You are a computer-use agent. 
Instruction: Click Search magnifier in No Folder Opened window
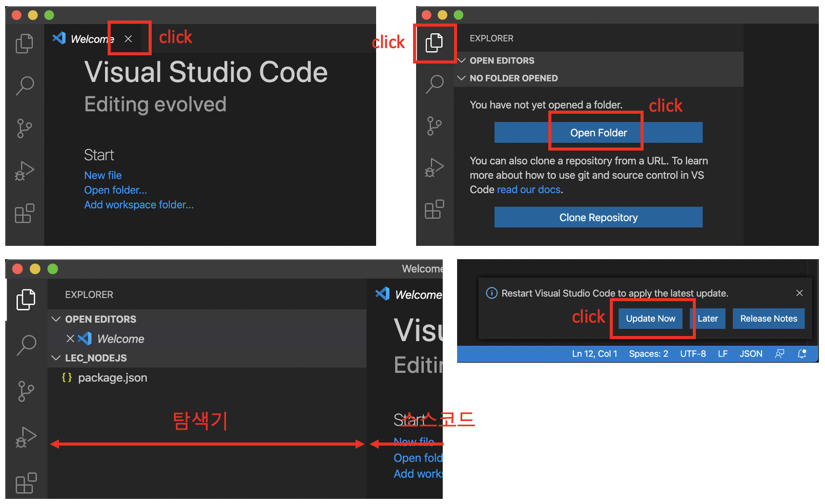pos(434,84)
